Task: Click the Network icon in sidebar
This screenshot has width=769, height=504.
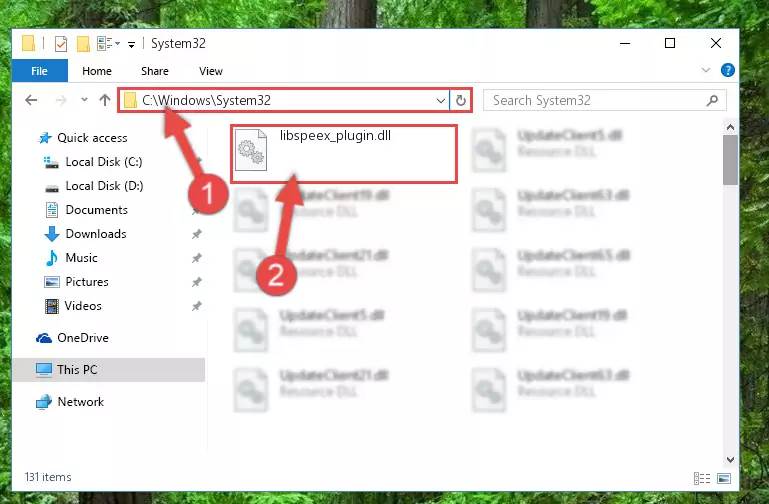Action: tap(44, 402)
